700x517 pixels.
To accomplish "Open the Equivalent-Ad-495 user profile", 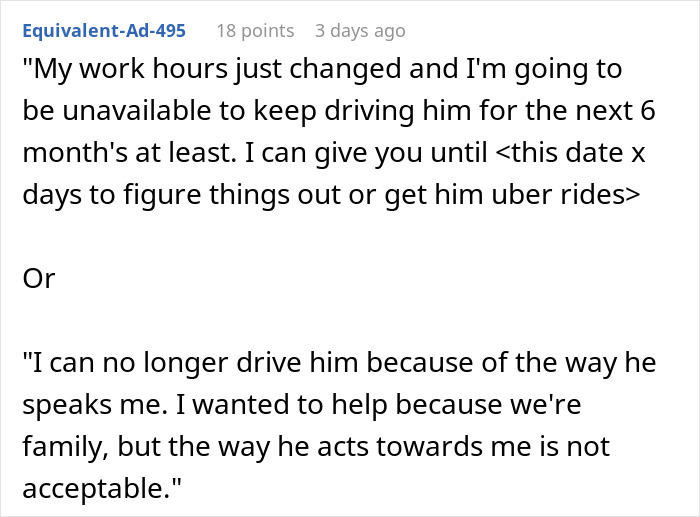I will pyautogui.click(x=104, y=30).
